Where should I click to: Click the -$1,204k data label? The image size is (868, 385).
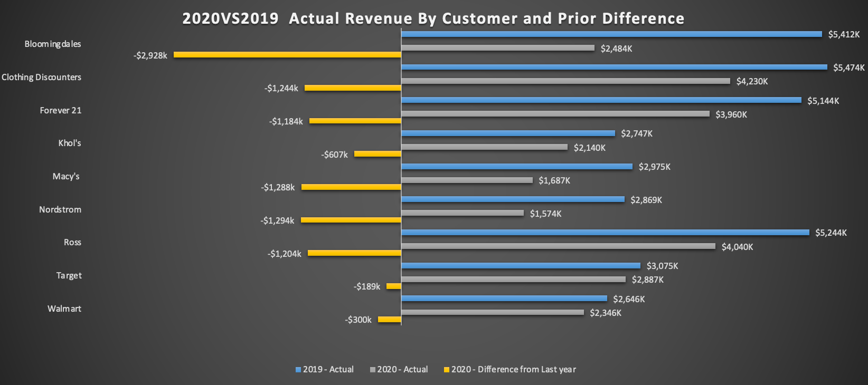pos(285,254)
